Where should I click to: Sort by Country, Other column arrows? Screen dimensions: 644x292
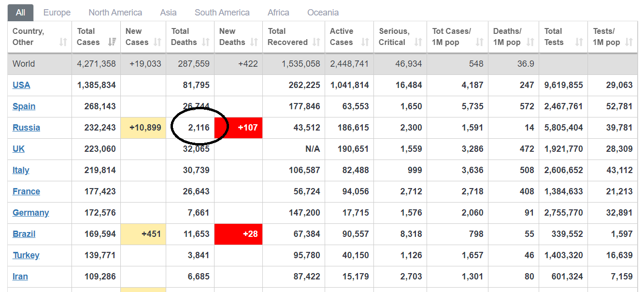[x=63, y=42]
